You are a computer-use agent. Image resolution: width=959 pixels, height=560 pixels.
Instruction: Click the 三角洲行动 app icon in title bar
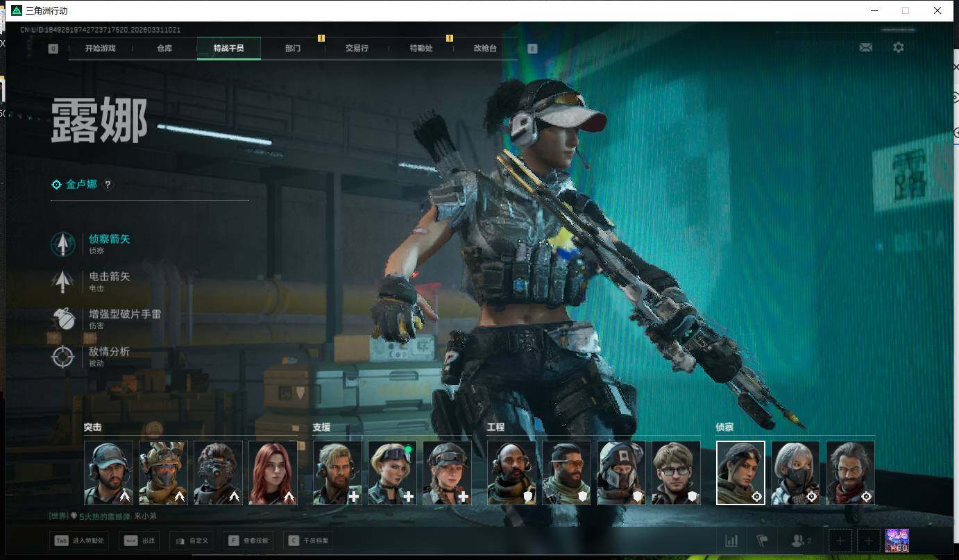(x=17, y=10)
